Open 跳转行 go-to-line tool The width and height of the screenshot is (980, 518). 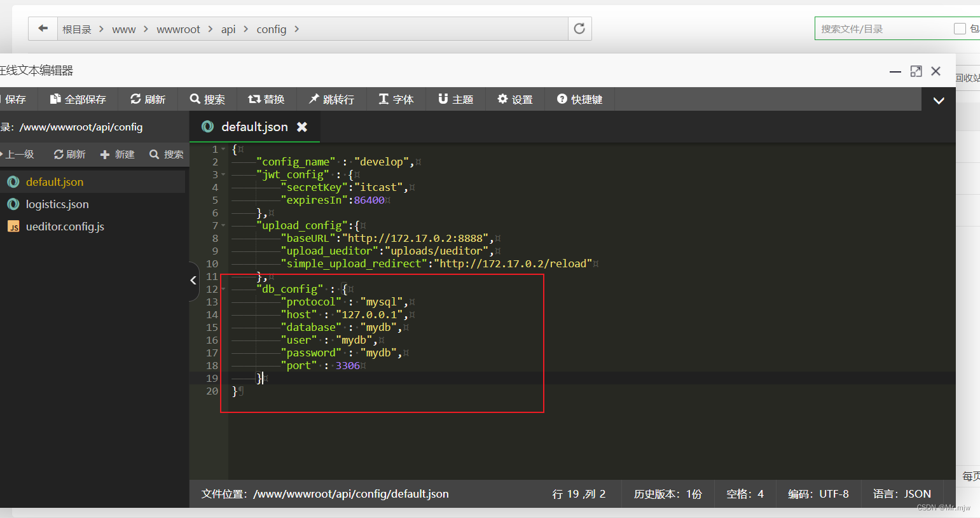click(331, 99)
